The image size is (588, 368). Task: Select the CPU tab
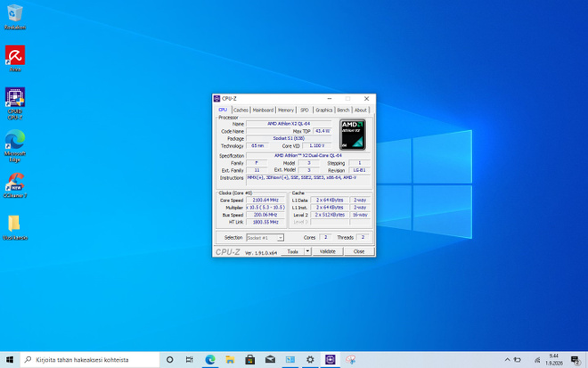coord(223,110)
